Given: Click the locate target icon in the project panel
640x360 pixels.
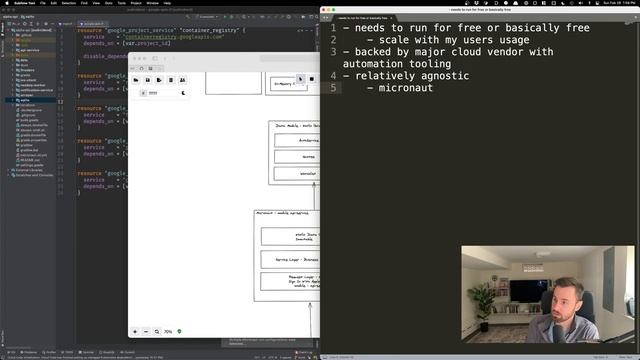Looking at the screenshot, I should pyautogui.click(x=24, y=24).
